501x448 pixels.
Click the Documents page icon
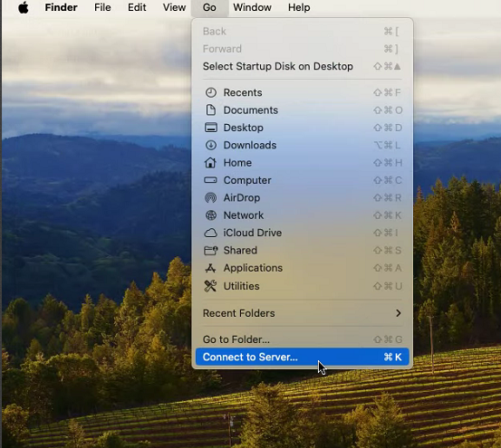pyautogui.click(x=210, y=110)
